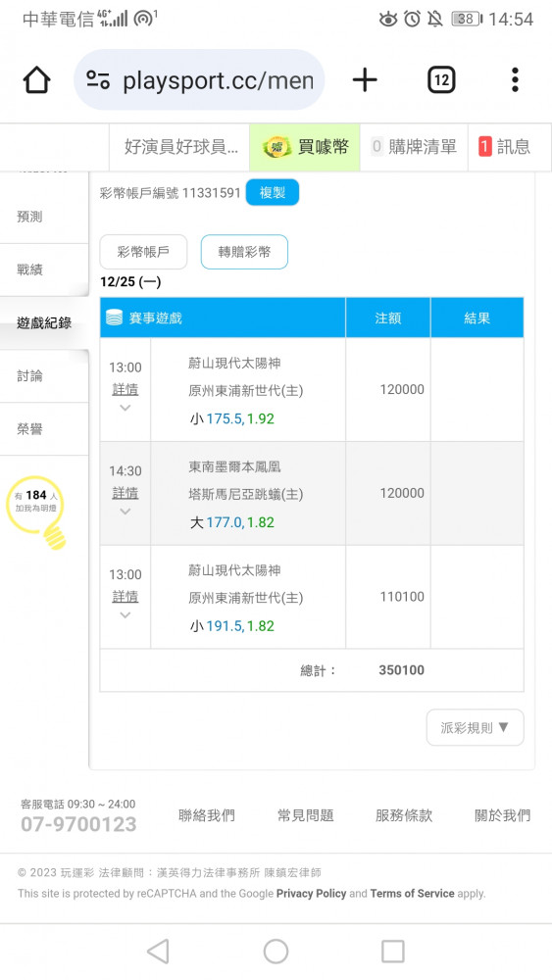Open the 派彩規則 dropdown
Viewport: 552px width, 980px height.
pyautogui.click(x=476, y=727)
